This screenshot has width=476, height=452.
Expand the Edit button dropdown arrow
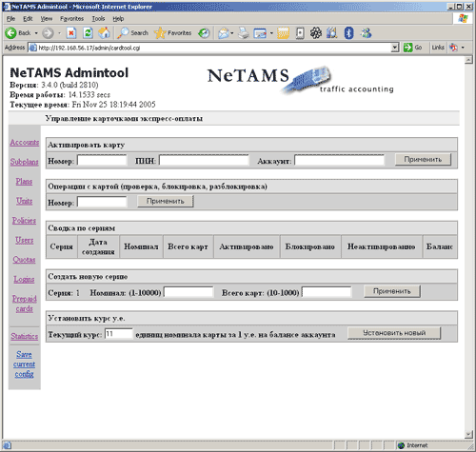271,33
